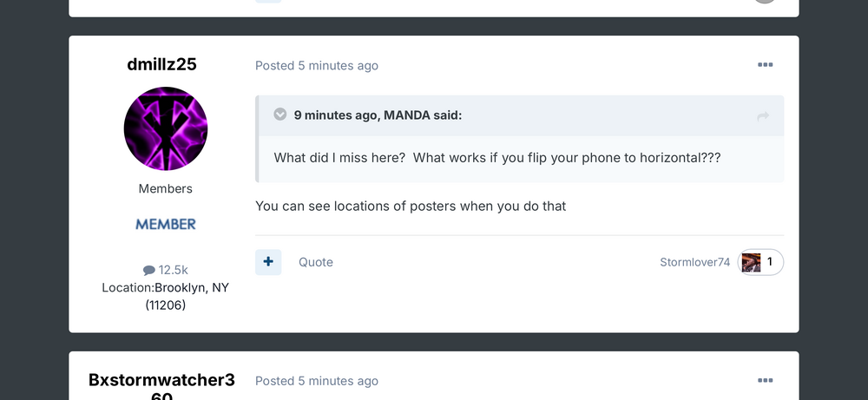Click the Members group label under avatar
The height and width of the screenshot is (400, 868).
point(166,189)
